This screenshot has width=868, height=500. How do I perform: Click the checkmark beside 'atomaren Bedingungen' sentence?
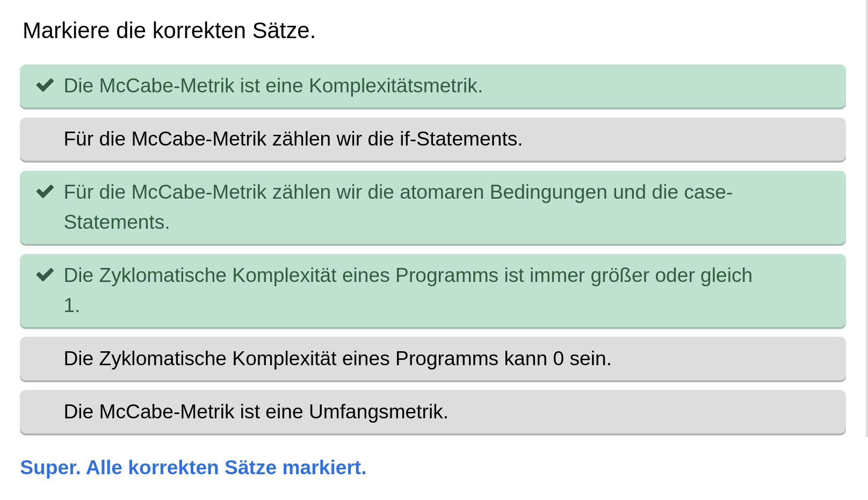tap(45, 191)
